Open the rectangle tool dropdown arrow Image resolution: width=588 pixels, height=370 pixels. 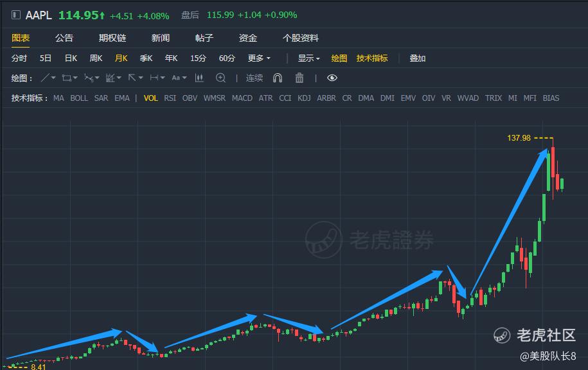click(x=75, y=78)
